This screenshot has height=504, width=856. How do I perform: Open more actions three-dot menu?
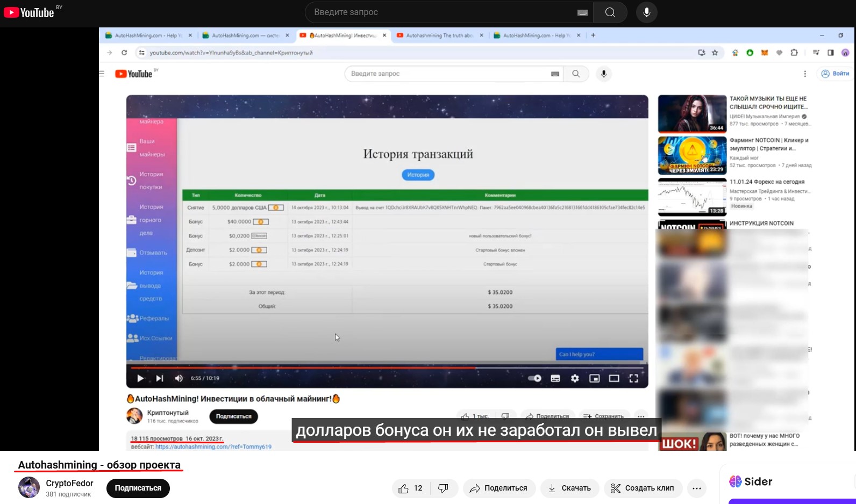tap(697, 488)
